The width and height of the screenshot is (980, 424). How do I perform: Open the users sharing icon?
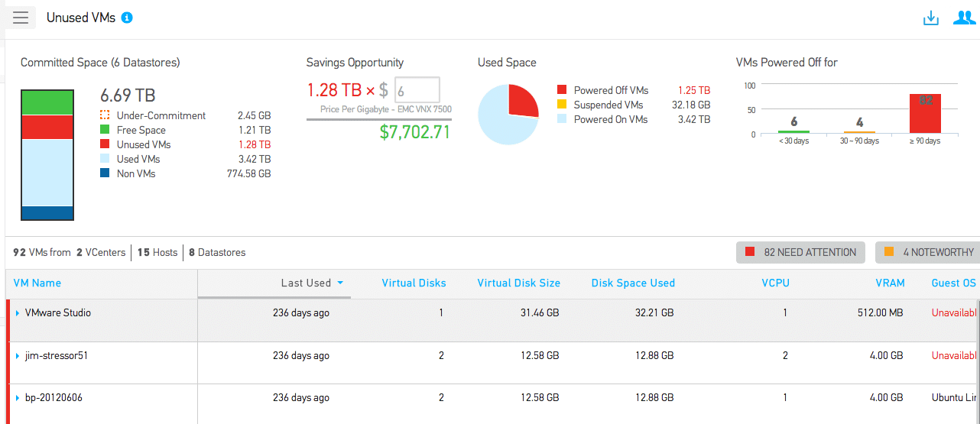point(963,18)
